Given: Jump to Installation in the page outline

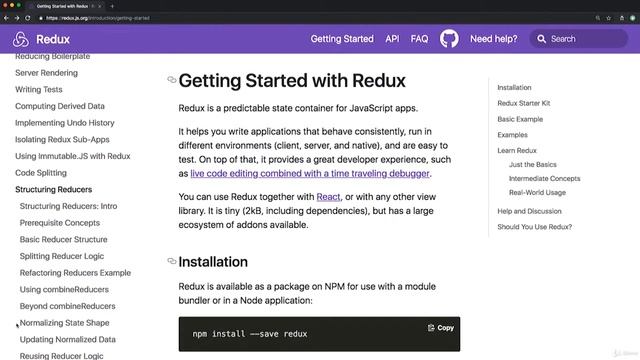Looking at the screenshot, I should pos(514,87).
